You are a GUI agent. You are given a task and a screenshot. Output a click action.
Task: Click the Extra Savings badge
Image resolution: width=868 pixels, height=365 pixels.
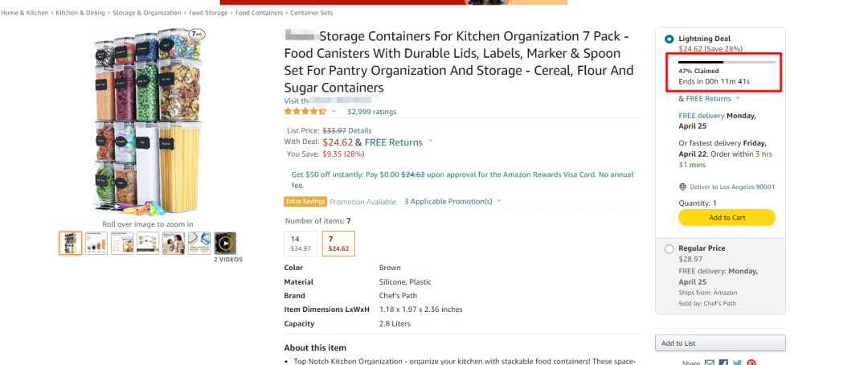tap(305, 201)
